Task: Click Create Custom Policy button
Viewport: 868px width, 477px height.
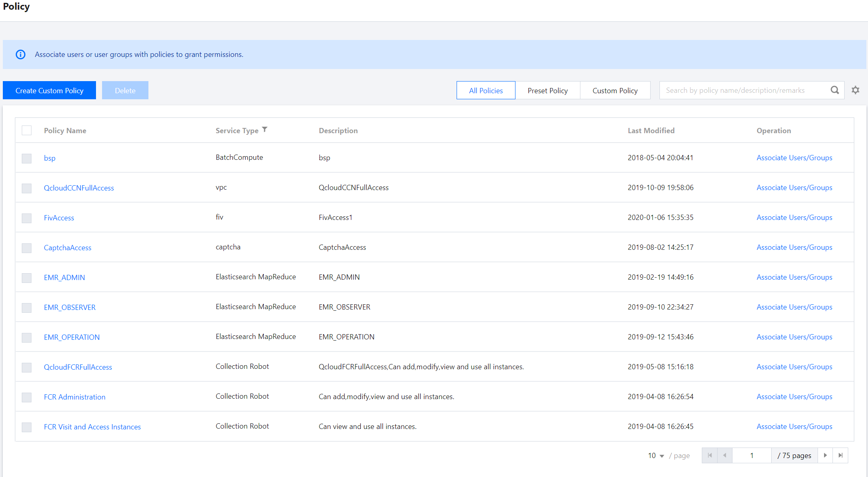Action: [49, 90]
